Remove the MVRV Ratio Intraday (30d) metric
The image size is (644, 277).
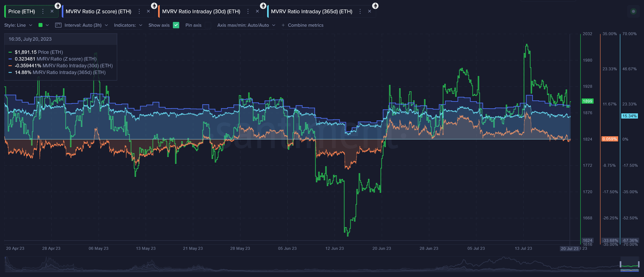pyautogui.click(x=257, y=11)
